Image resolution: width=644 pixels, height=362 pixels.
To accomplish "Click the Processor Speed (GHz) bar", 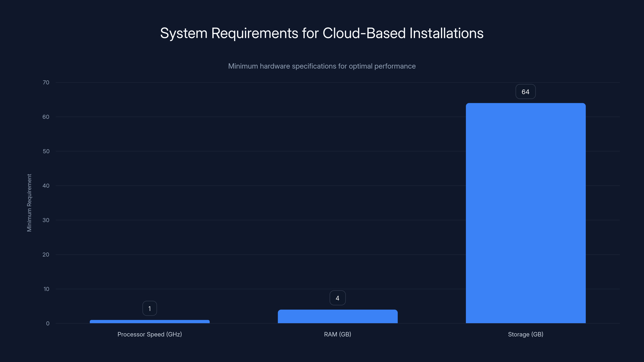I will [x=150, y=322].
